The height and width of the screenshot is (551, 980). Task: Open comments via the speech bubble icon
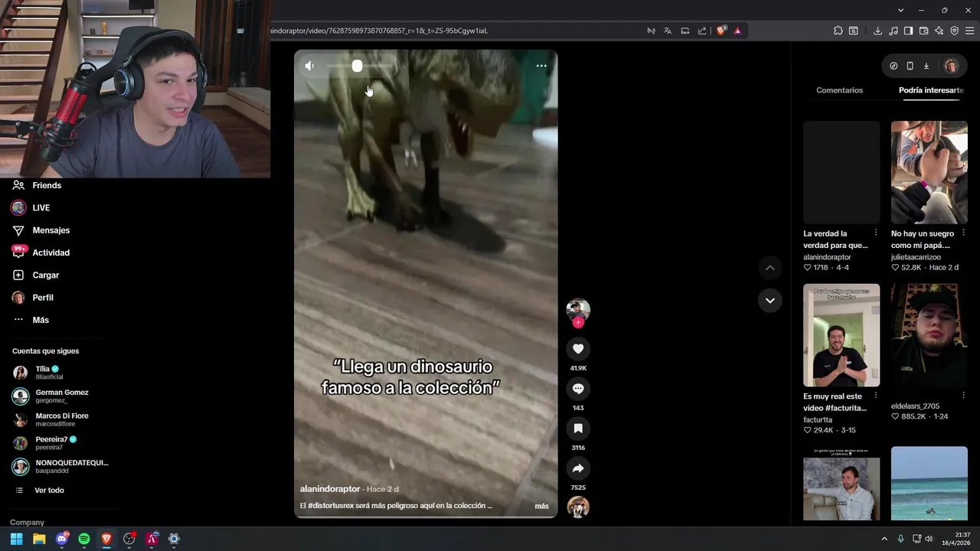tap(578, 389)
